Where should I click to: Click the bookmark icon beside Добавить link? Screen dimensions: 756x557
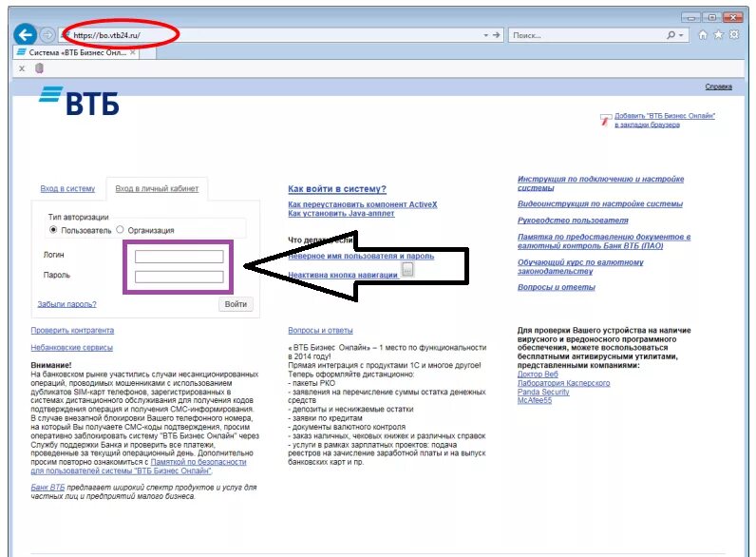pos(605,119)
